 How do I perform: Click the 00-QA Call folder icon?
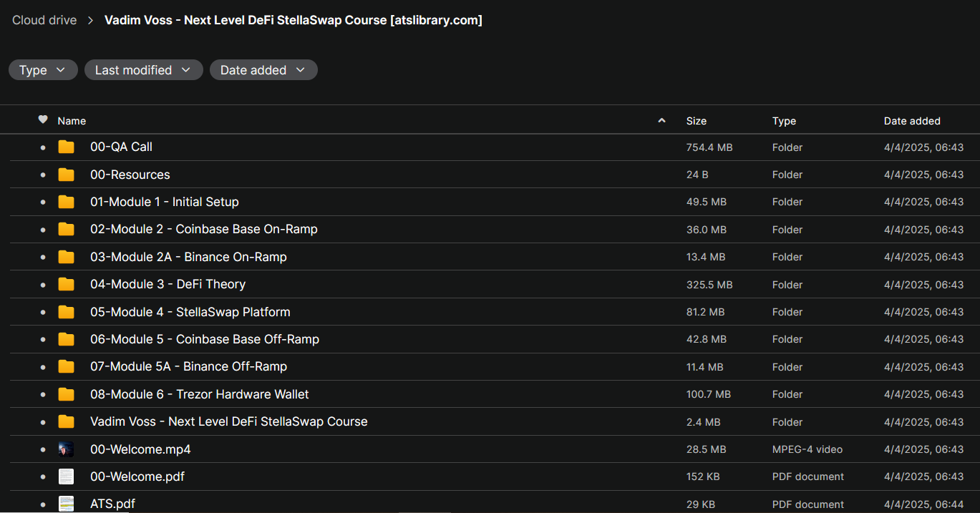click(66, 147)
